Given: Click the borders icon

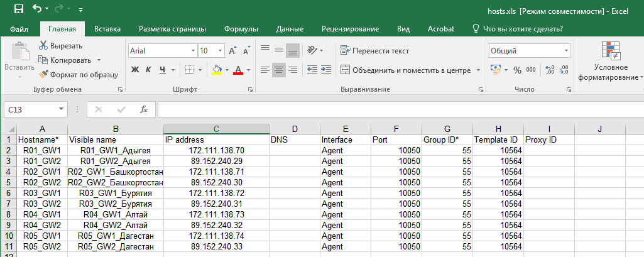Looking at the screenshot, I should (189, 70).
